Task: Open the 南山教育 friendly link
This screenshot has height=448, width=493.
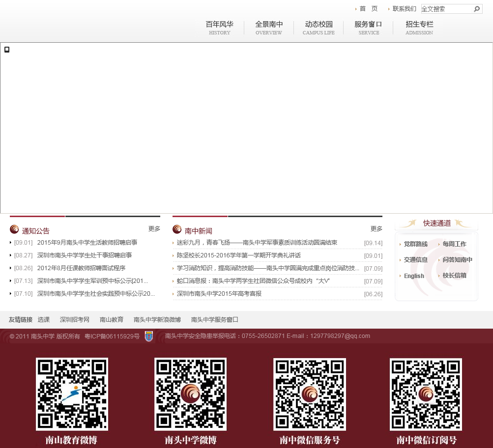Action: (x=111, y=320)
